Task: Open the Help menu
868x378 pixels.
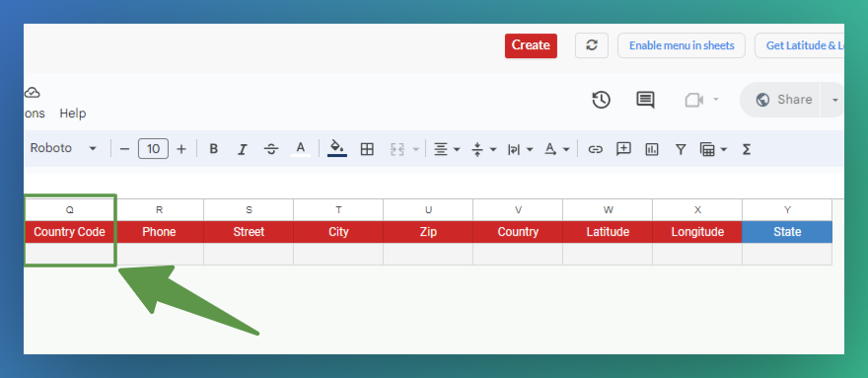Action: (73, 113)
